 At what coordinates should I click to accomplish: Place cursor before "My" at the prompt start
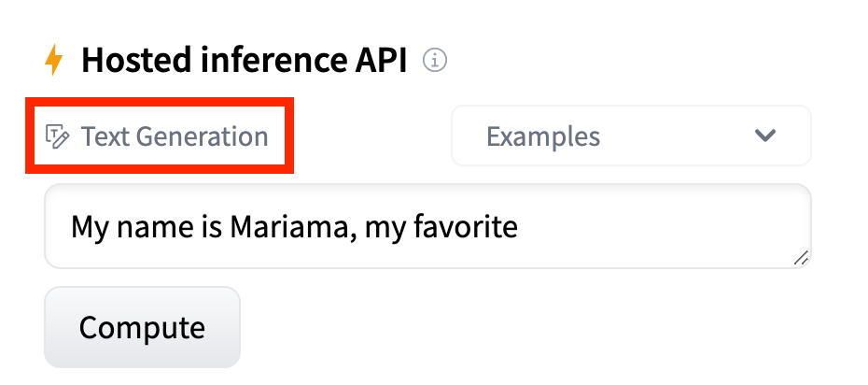72,226
